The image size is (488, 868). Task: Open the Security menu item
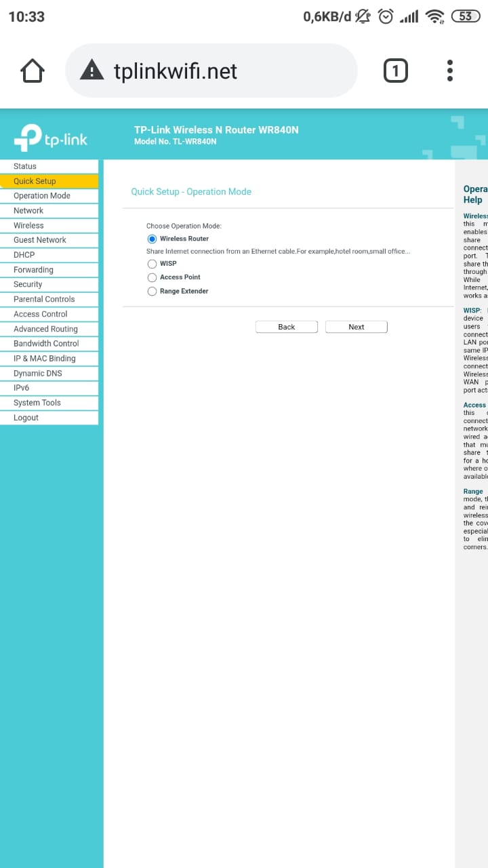click(x=49, y=284)
